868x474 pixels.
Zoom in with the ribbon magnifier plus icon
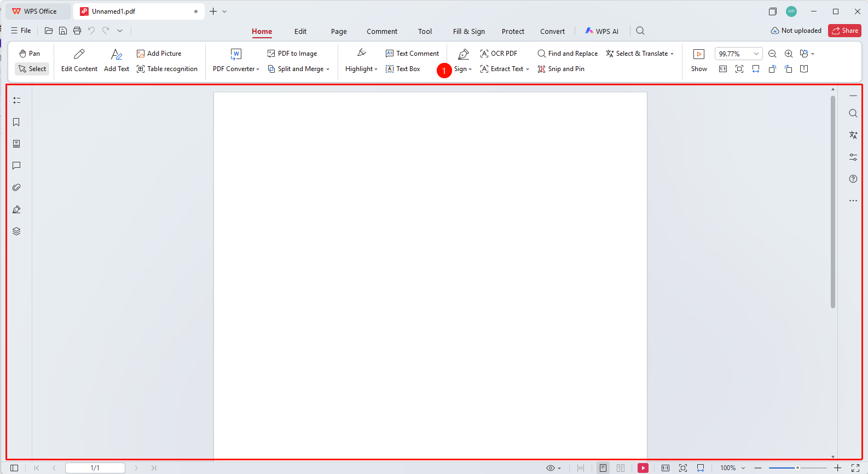pyautogui.click(x=789, y=54)
